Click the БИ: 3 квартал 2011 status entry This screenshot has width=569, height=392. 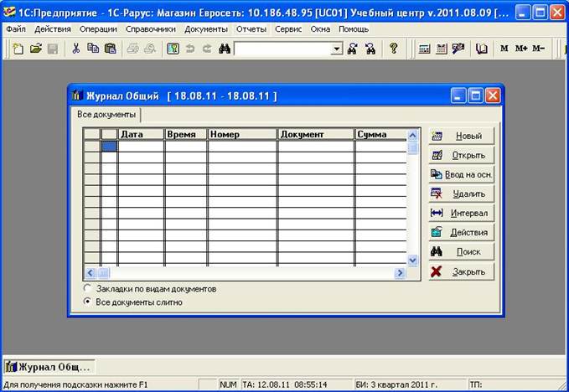409,384
